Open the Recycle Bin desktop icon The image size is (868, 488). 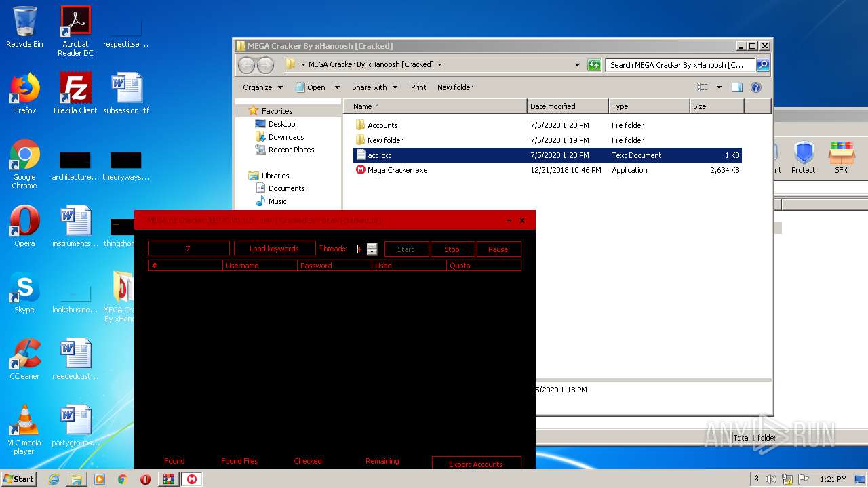[24, 28]
